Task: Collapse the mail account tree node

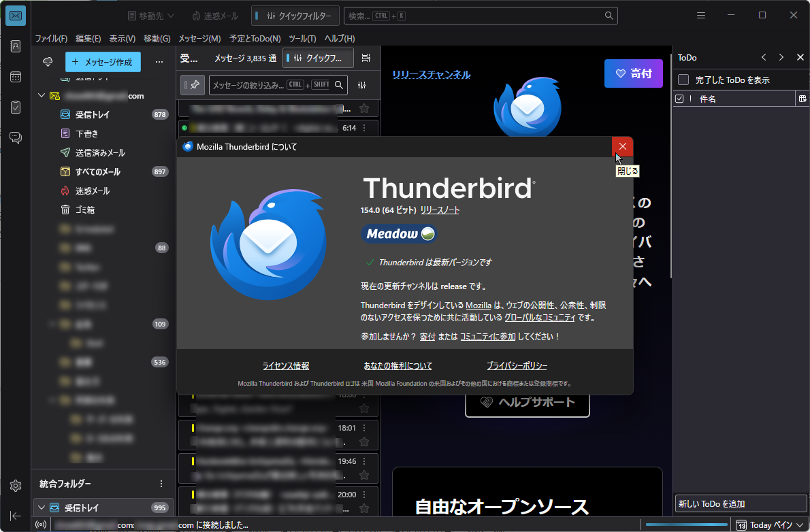Action: pos(42,95)
